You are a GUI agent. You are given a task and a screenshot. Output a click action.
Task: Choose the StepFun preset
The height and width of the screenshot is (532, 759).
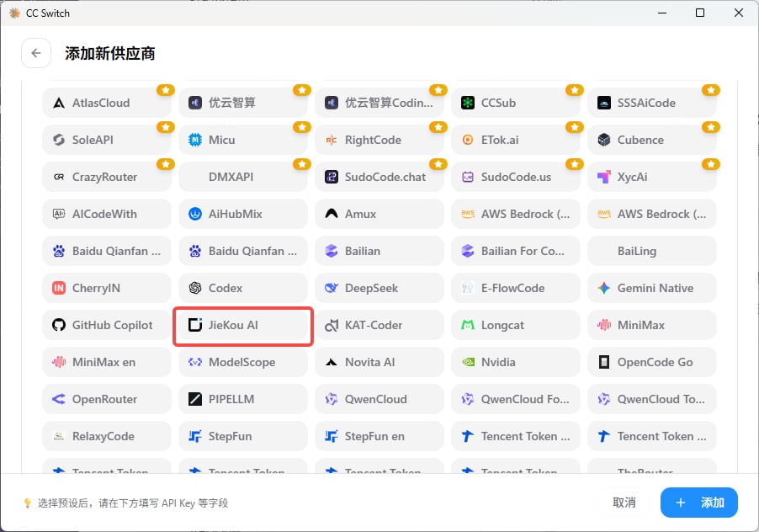click(243, 436)
